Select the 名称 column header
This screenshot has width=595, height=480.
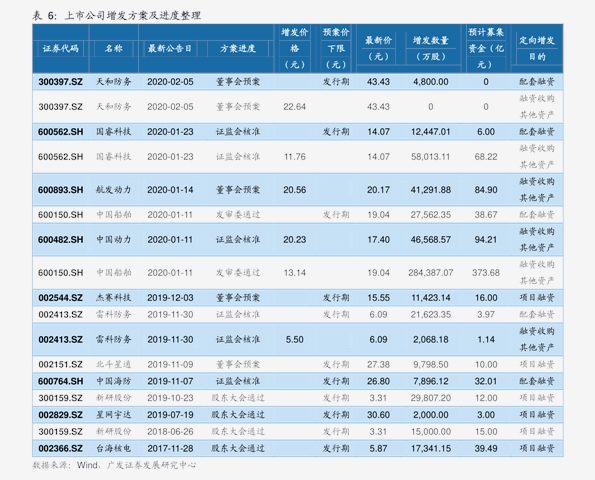[113, 49]
